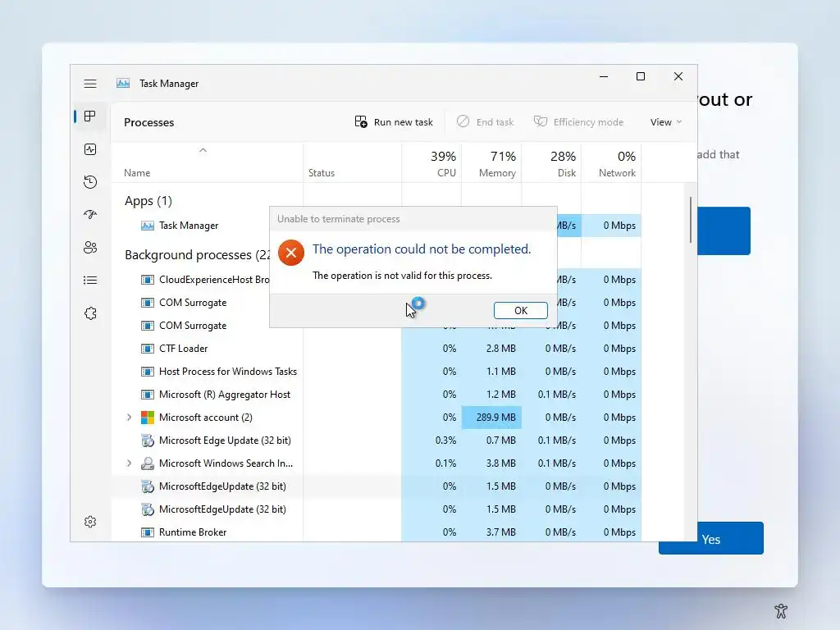
Task: Click the Microsoft Windows Search Indexer icon
Action: [148, 463]
